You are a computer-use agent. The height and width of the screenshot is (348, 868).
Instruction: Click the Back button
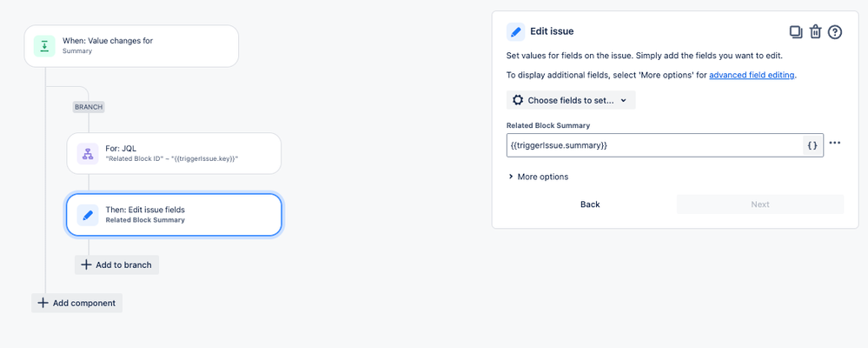click(590, 204)
